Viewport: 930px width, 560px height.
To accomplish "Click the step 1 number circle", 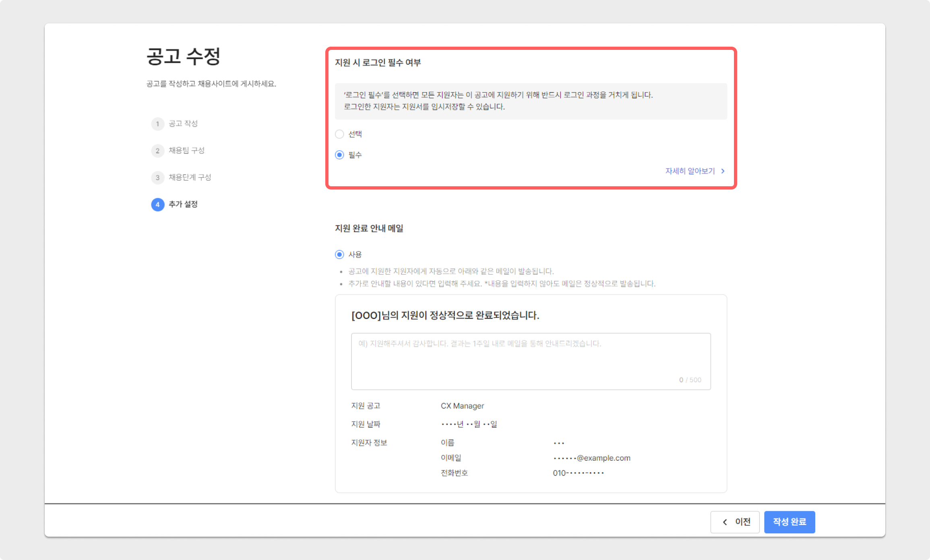I will click(x=157, y=124).
